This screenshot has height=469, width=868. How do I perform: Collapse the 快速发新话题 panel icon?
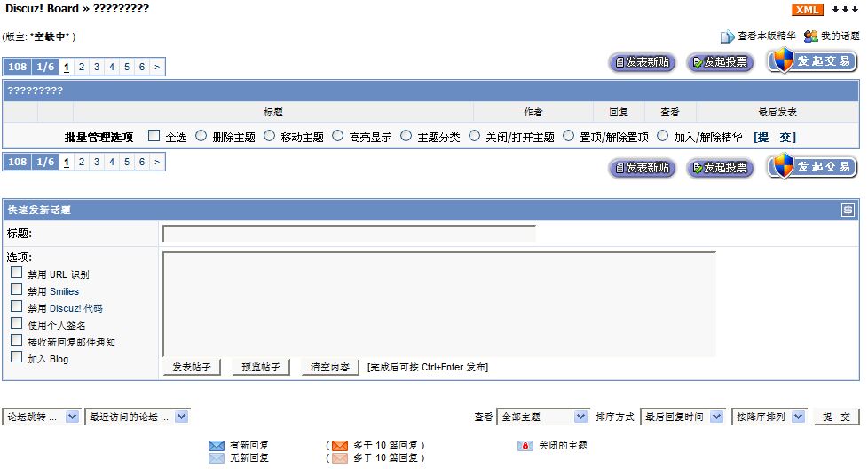click(x=848, y=210)
